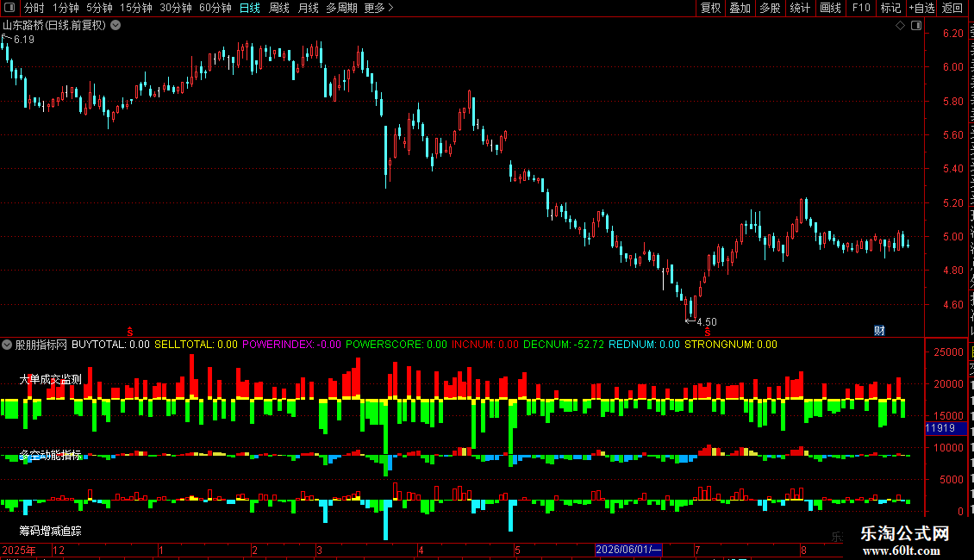
Task: Open the 画线 drawing tool
Action: click(x=830, y=8)
